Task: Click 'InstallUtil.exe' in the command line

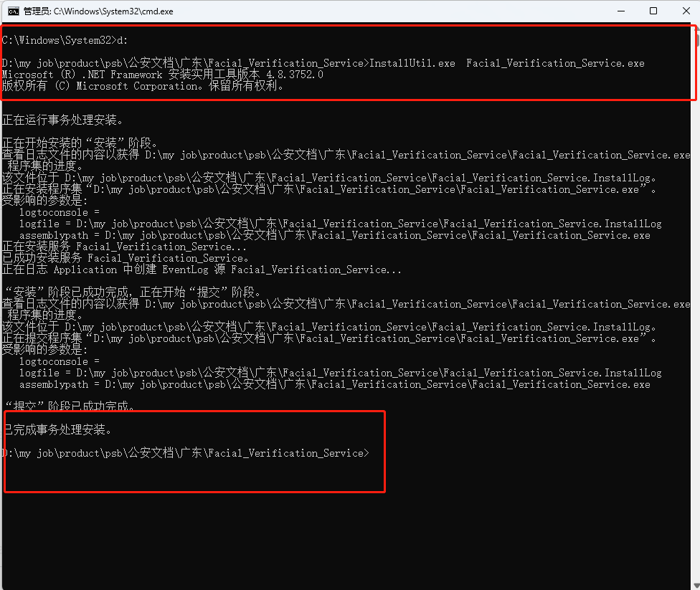Action: point(412,63)
